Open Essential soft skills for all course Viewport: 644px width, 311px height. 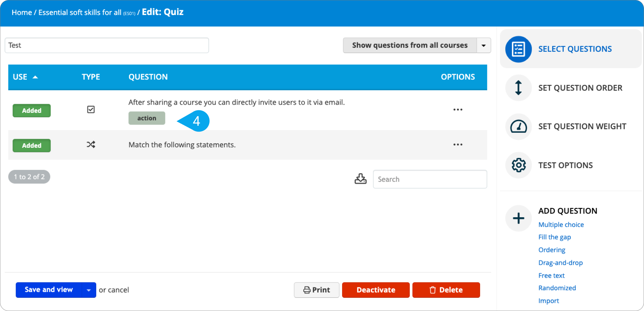click(x=80, y=12)
